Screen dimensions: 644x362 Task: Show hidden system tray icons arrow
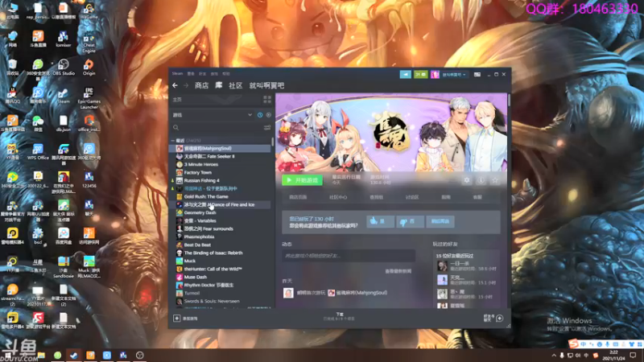click(554, 355)
